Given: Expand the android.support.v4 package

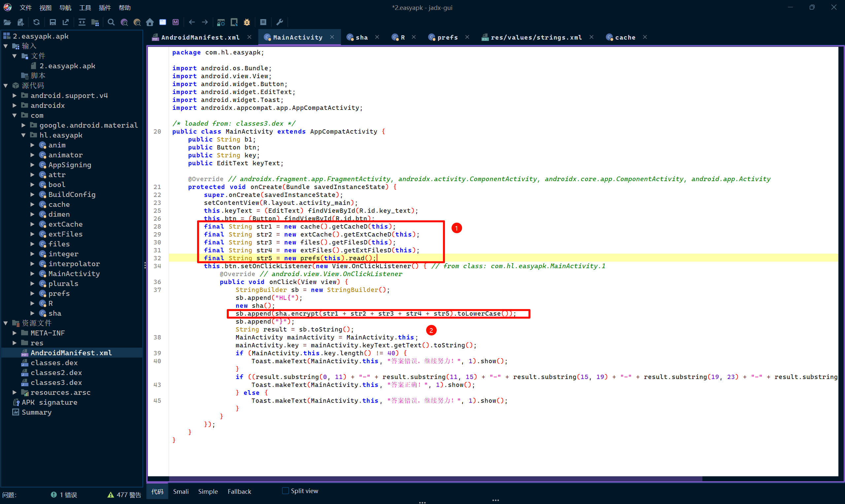Looking at the screenshot, I should (15, 95).
